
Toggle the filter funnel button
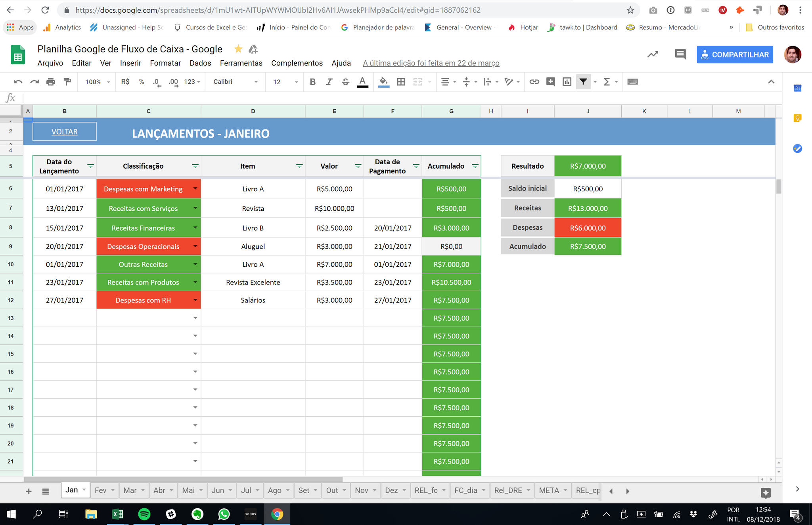tap(583, 82)
